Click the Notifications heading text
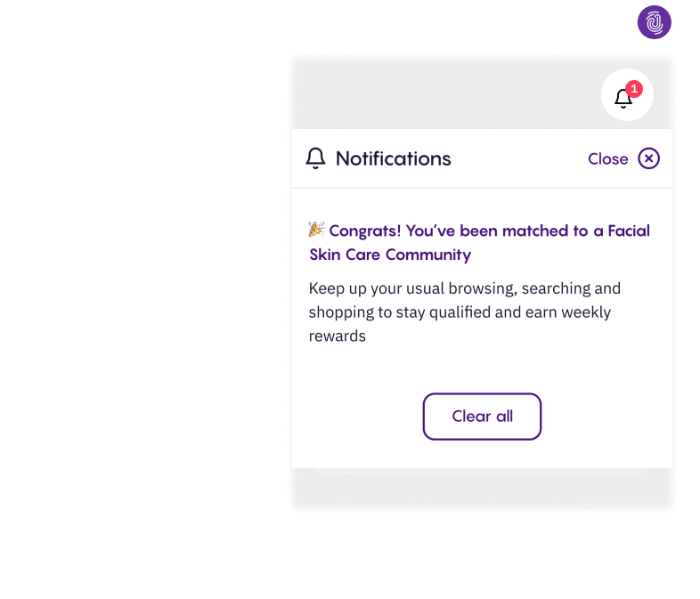 point(393,158)
